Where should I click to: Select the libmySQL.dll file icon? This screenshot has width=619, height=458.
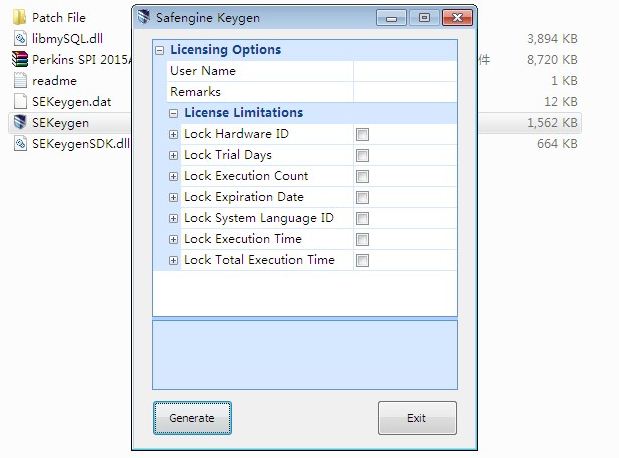click(19, 38)
